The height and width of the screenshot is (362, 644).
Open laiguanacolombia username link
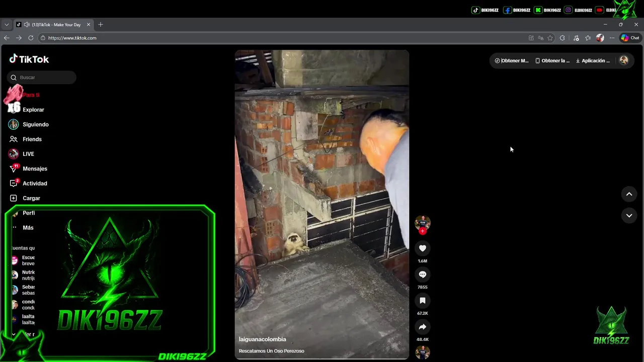(262, 339)
